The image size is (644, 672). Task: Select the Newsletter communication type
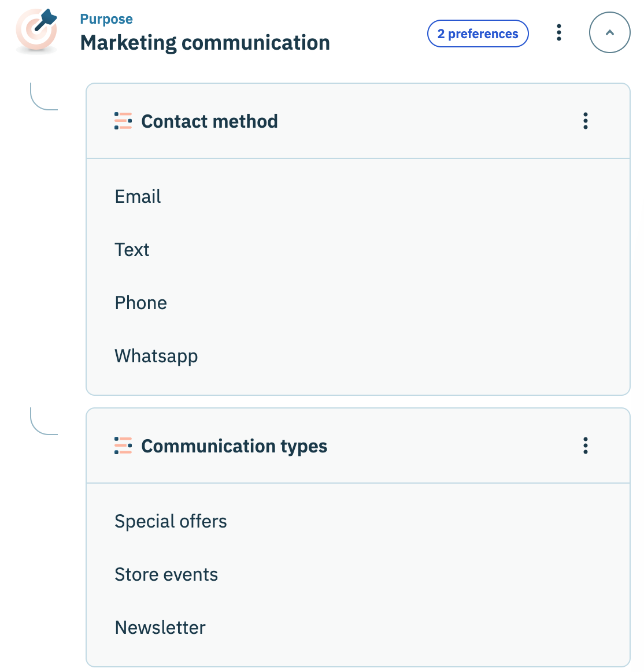[x=160, y=628]
